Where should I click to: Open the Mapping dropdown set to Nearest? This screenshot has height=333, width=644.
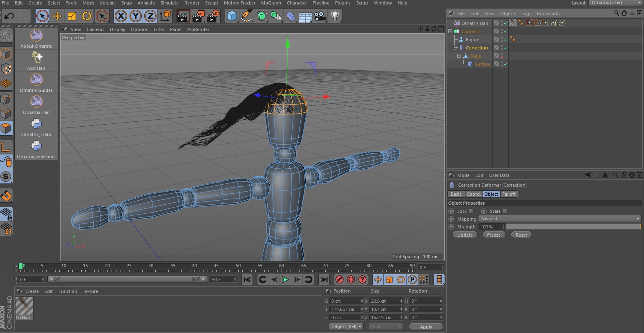[x=560, y=219]
